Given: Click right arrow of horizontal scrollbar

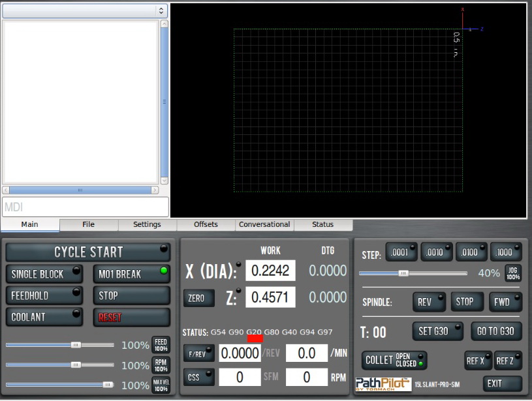Looking at the screenshot, I should click(x=155, y=190).
